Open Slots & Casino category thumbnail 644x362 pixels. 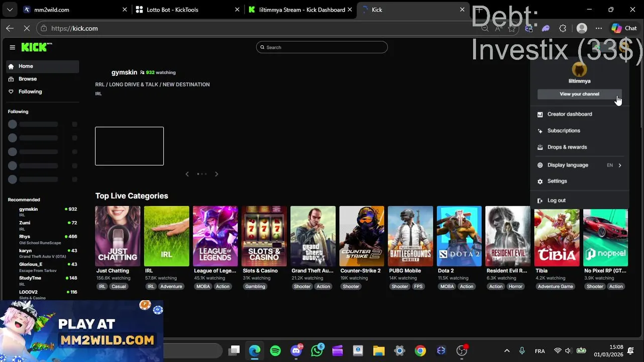pyautogui.click(x=264, y=236)
